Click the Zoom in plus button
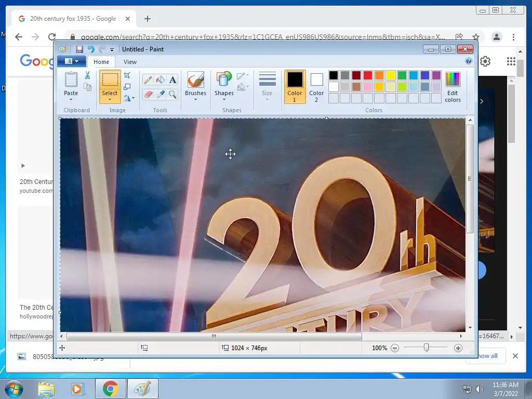Screen dimensions: 532x399 click(458, 348)
